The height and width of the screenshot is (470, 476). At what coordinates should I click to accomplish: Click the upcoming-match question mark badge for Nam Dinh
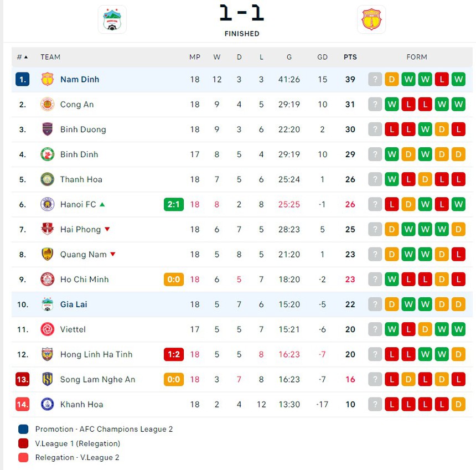375,79
